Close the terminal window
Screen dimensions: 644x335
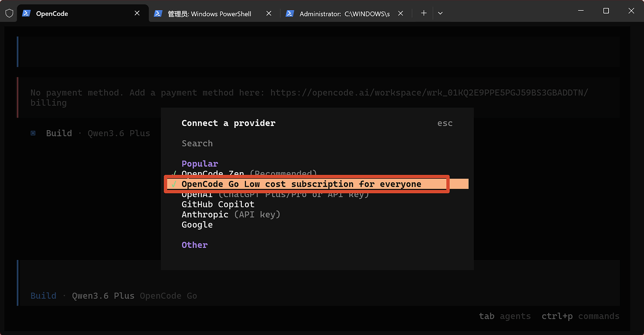click(631, 11)
